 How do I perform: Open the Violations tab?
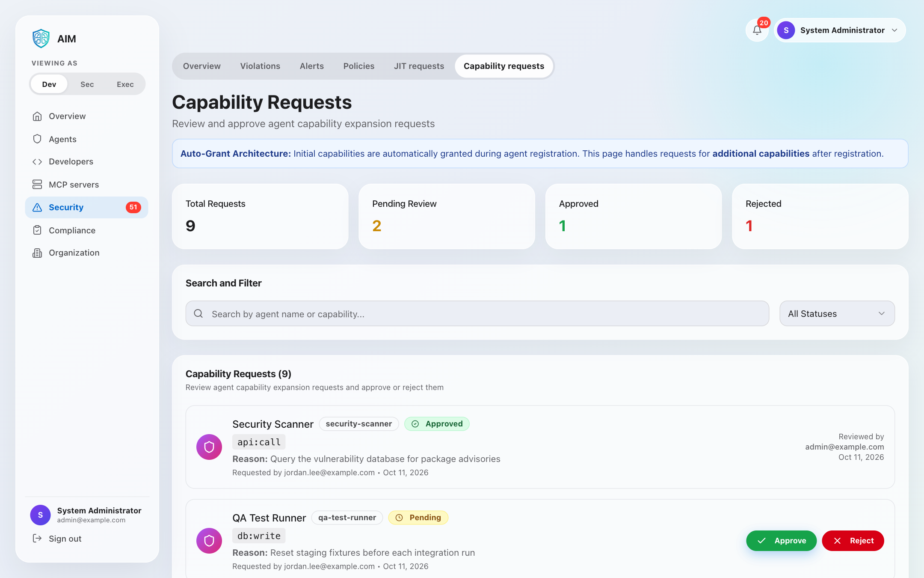pyautogui.click(x=260, y=66)
